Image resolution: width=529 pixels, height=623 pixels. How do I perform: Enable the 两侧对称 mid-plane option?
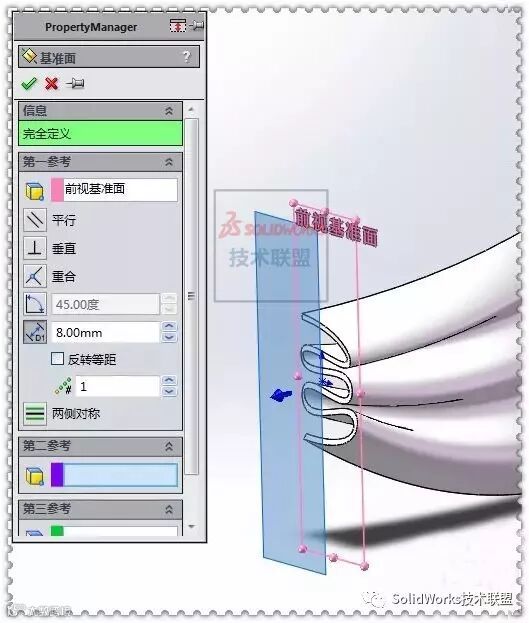click(35, 414)
